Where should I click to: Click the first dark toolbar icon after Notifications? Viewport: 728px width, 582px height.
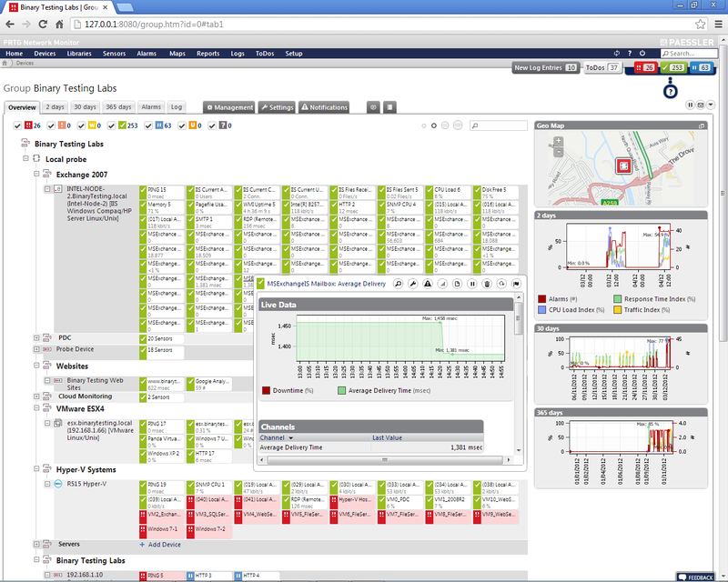coord(373,107)
